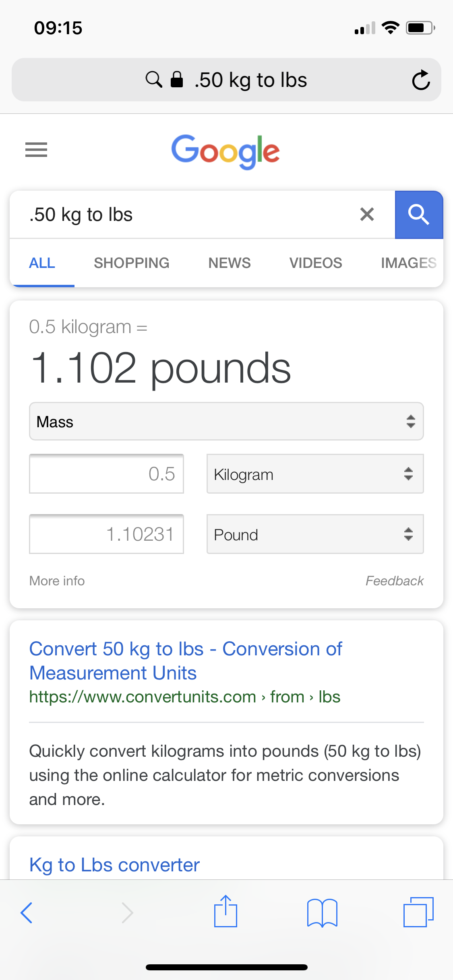The height and width of the screenshot is (980, 453).
Task: Switch to the News tab
Action: pyautogui.click(x=230, y=263)
